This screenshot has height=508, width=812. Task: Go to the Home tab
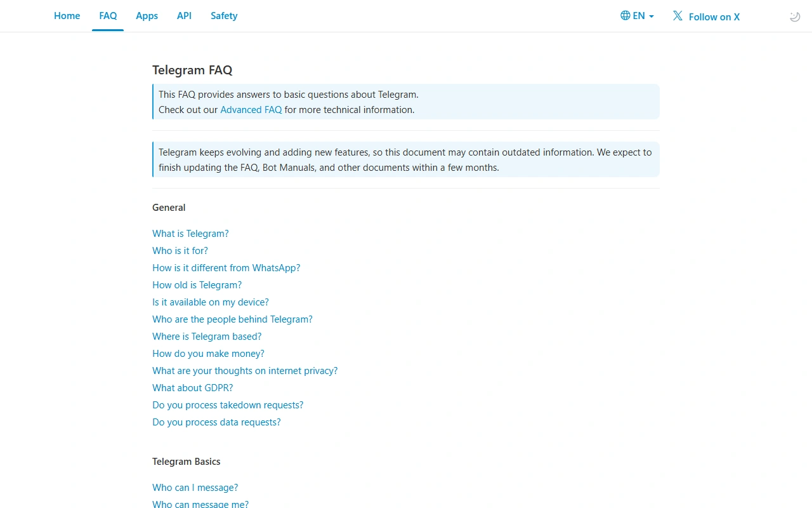[67, 16]
